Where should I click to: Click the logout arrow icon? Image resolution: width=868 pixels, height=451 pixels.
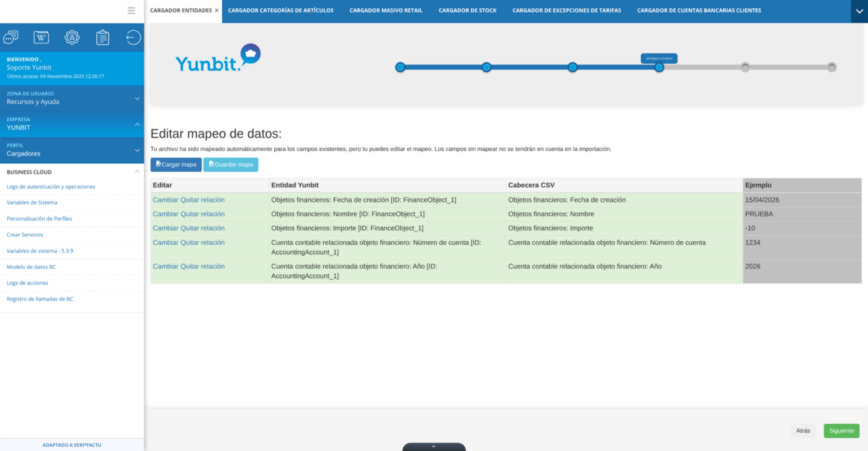[x=133, y=37]
